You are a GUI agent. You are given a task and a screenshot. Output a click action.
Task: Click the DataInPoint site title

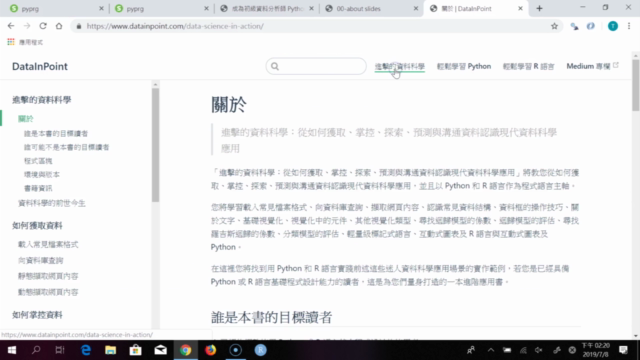click(40, 66)
